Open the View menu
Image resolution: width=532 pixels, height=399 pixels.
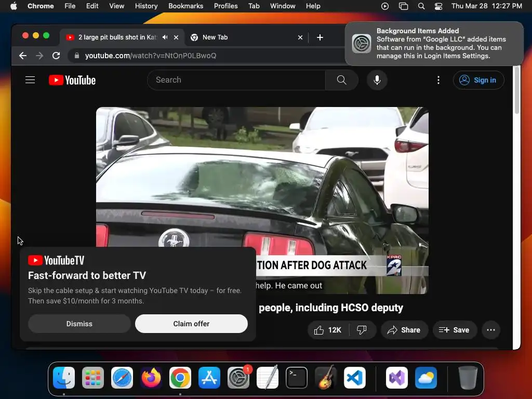point(117,6)
